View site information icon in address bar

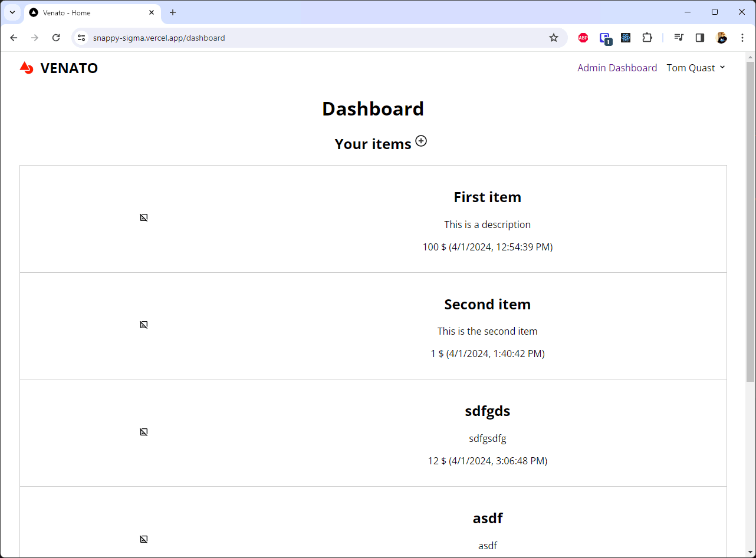point(82,38)
